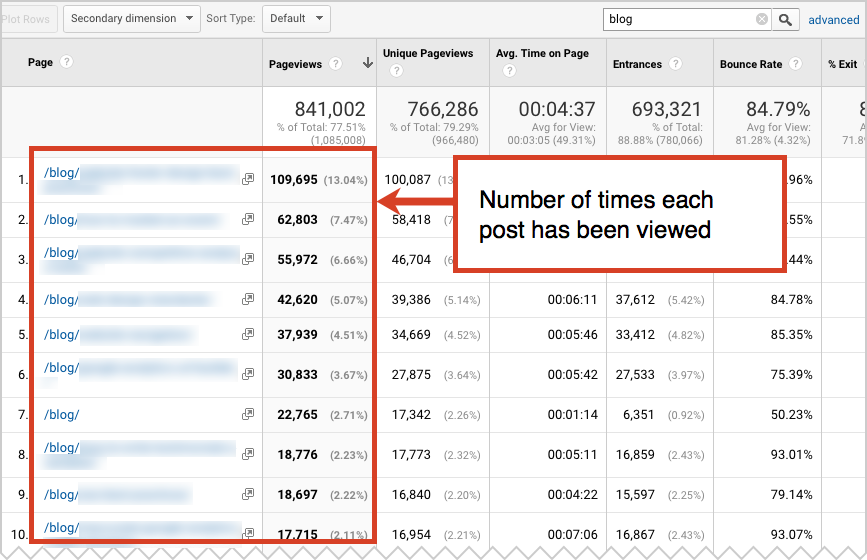Sort table by Entrances column header
The height and width of the screenshot is (560, 867).
pos(637,64)
